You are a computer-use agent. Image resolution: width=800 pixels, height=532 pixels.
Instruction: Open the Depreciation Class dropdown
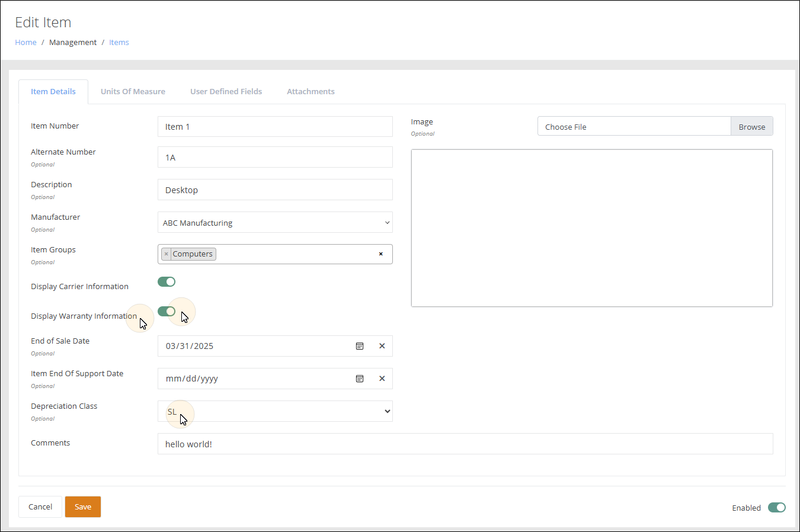(275, 411)
